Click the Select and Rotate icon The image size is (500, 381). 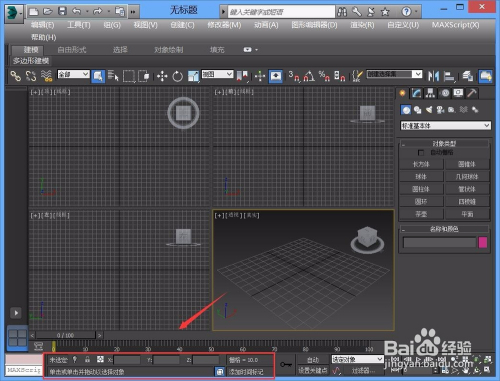[x=177, y=76]
